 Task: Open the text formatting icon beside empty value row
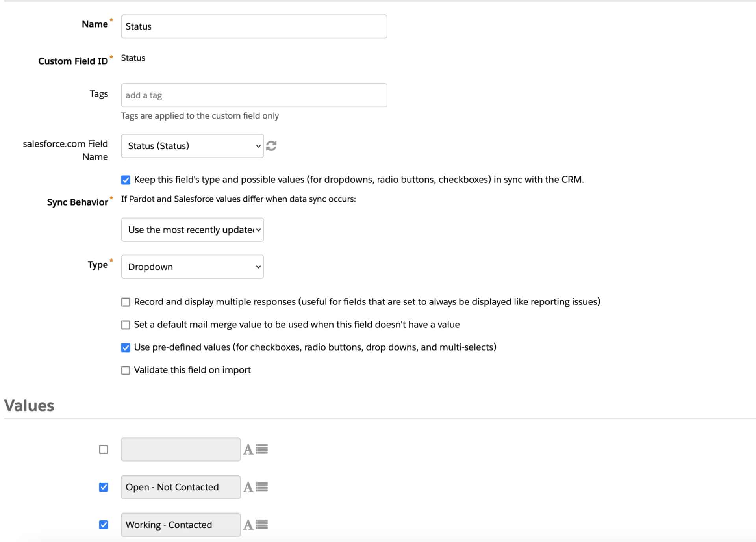[248, 449]
